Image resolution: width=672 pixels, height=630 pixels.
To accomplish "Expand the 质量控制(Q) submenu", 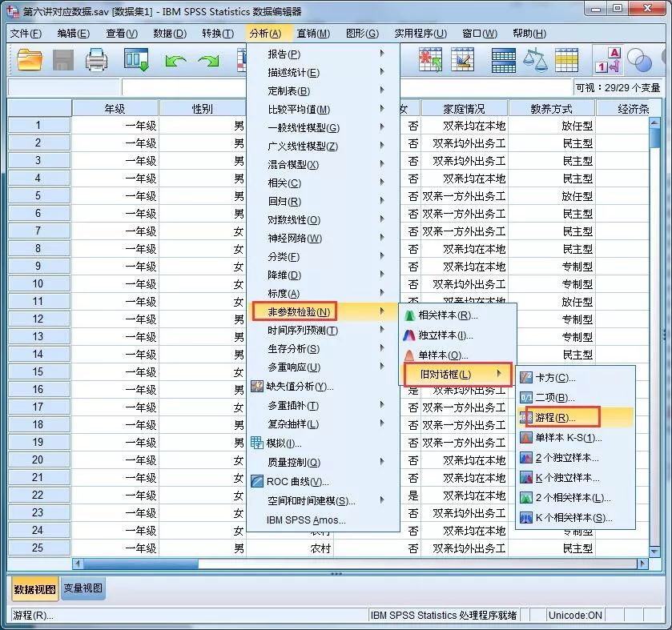I will 324,462.
